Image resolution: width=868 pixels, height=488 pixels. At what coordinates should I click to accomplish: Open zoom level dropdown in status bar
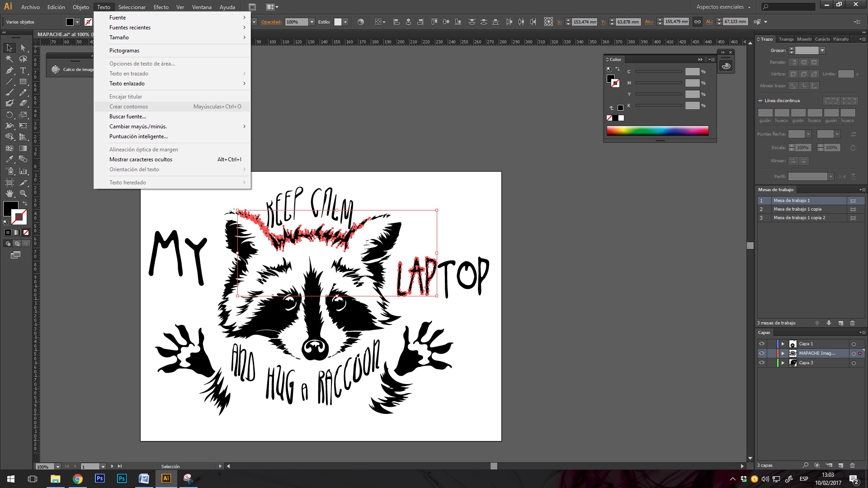58,466
